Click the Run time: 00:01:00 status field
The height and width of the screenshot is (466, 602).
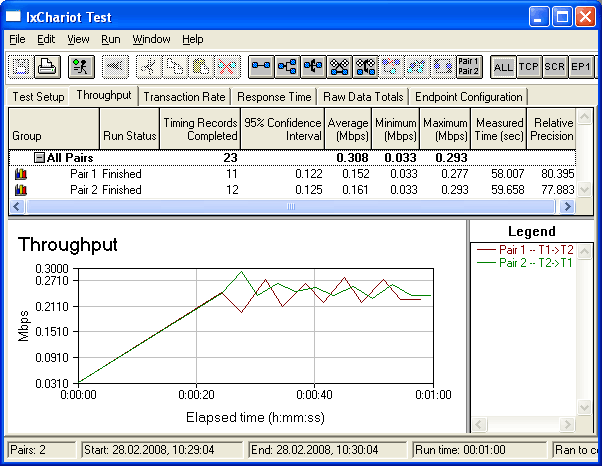tap(479, 449)
